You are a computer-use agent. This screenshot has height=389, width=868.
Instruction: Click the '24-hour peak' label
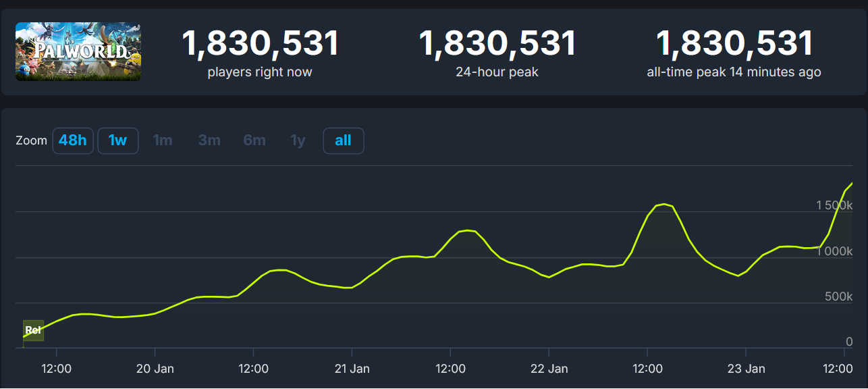497,72
